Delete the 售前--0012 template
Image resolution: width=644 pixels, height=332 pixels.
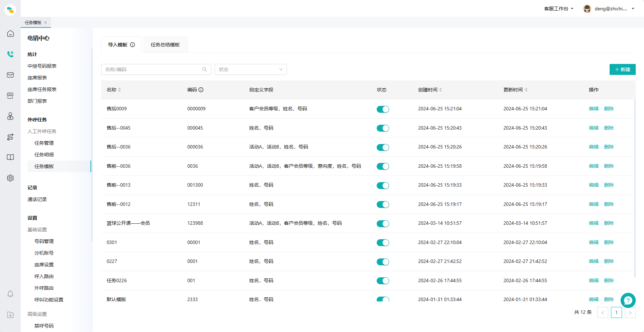click(609, 204)
